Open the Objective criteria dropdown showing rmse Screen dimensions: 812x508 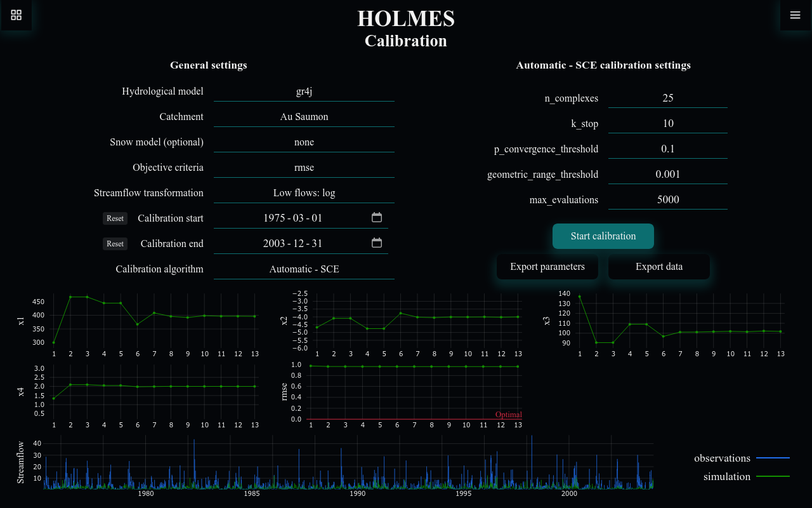[x=304, y=167]
